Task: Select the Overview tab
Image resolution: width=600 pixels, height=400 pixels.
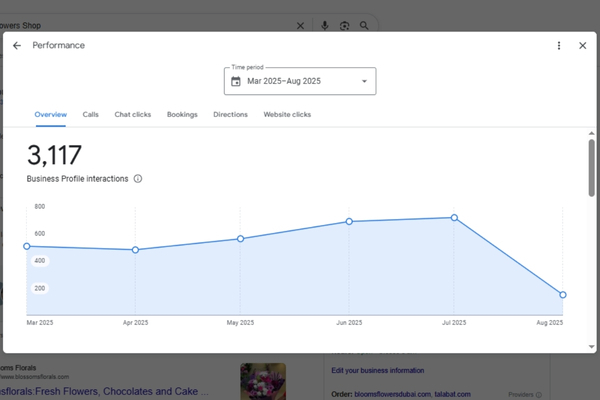Action: [51, 115]
